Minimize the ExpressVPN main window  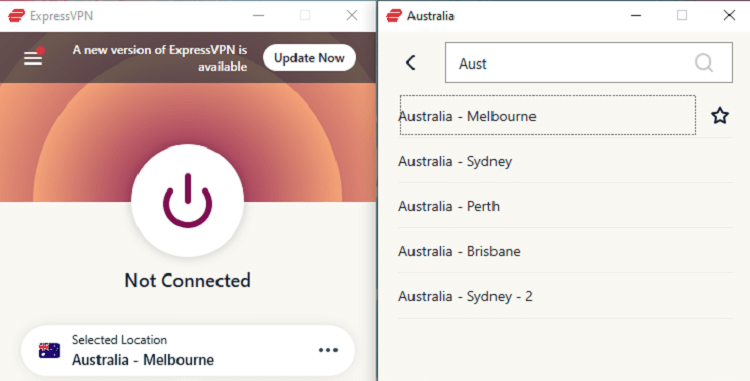tap(258, 15)
